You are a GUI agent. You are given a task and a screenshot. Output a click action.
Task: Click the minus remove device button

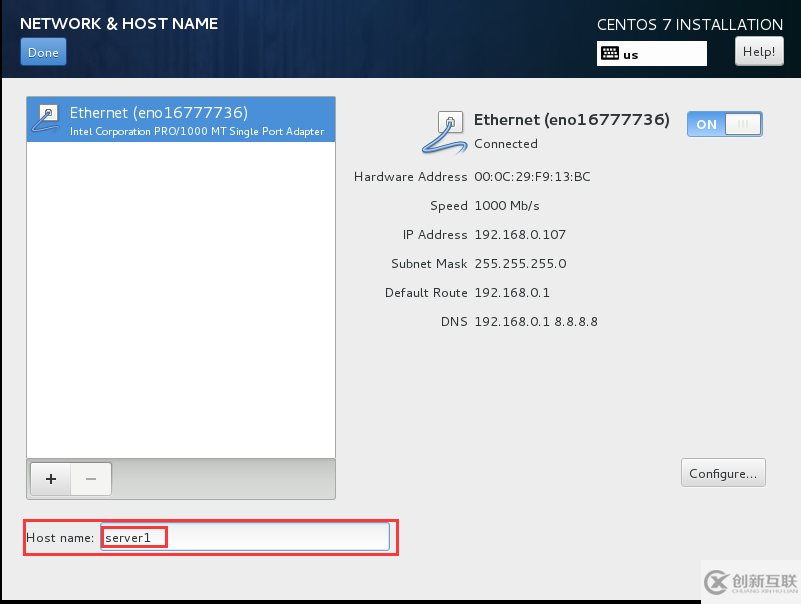coord(91,479)
